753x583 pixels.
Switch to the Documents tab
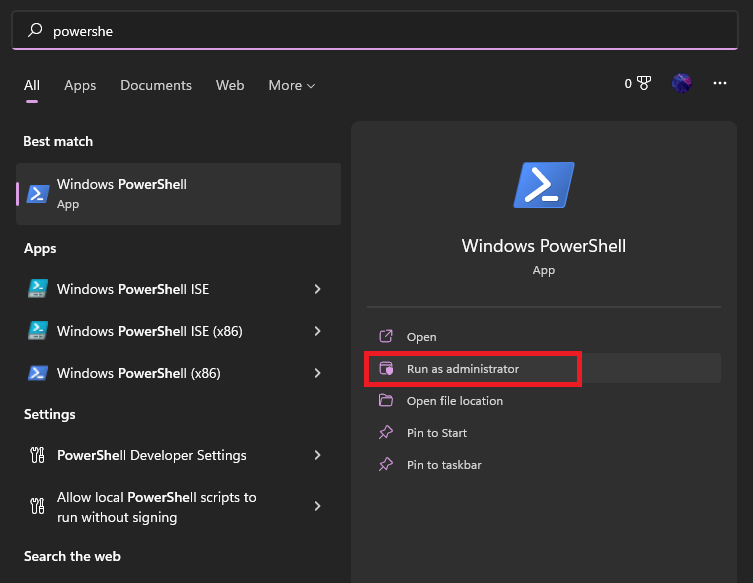point(156,85)
